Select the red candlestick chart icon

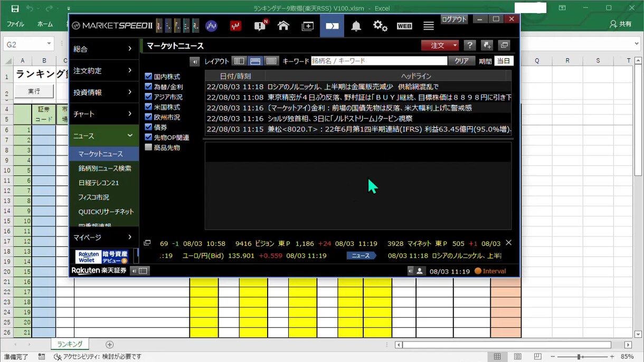(235, 26)
